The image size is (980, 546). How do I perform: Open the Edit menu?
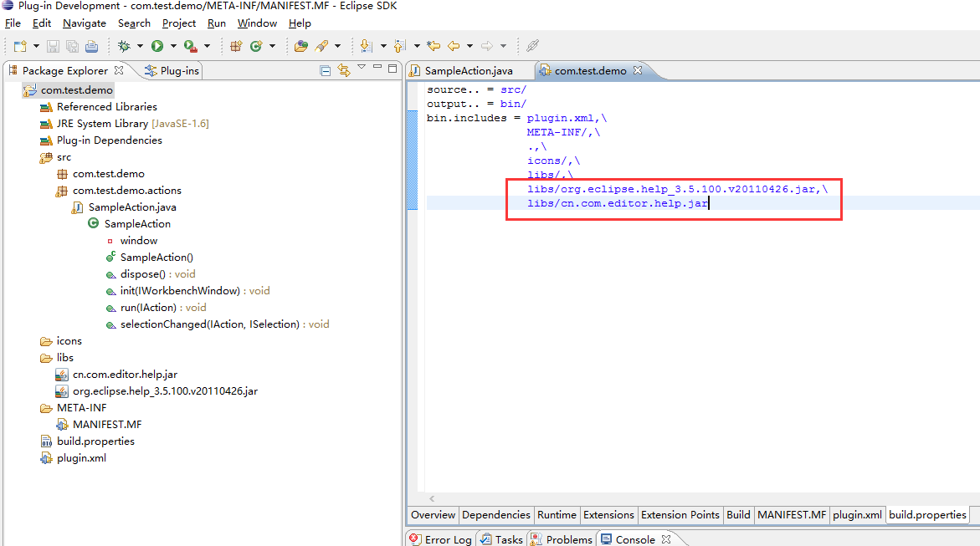point(42,23)
